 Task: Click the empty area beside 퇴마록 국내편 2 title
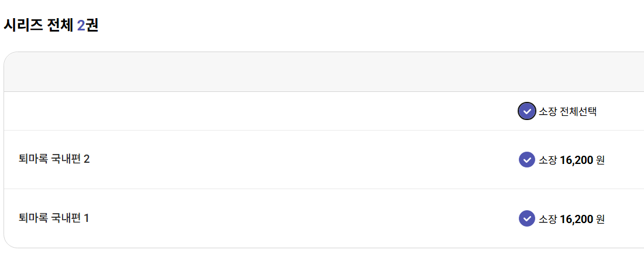pyautogui.click(x=292, y=159)
